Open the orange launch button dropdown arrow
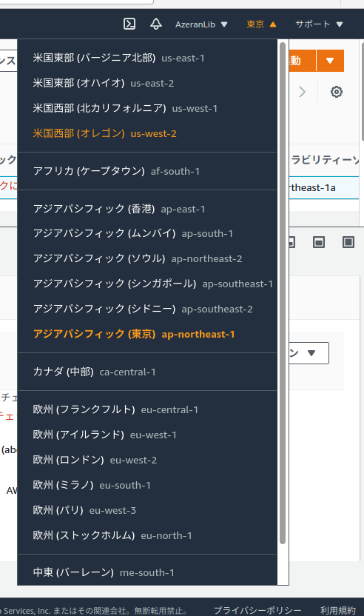Viewport: 364px width, 616px height. pyautogui.click(x=330, y=61)
